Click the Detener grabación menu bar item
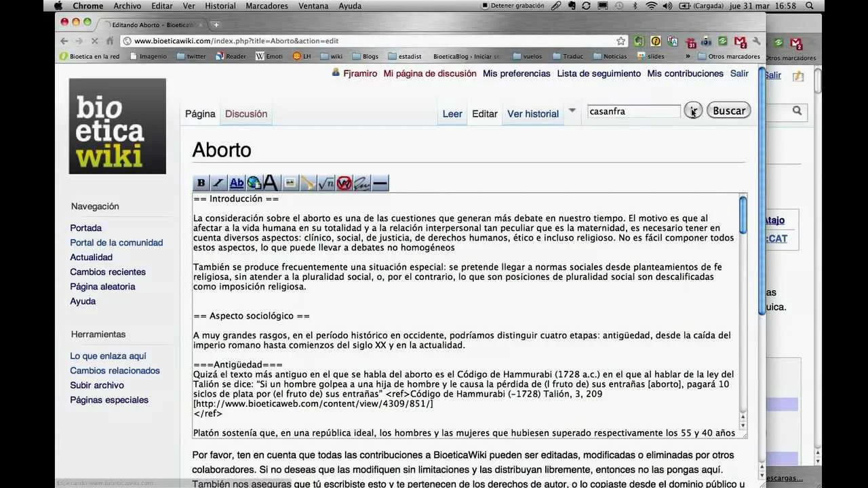 click(513, 5)
